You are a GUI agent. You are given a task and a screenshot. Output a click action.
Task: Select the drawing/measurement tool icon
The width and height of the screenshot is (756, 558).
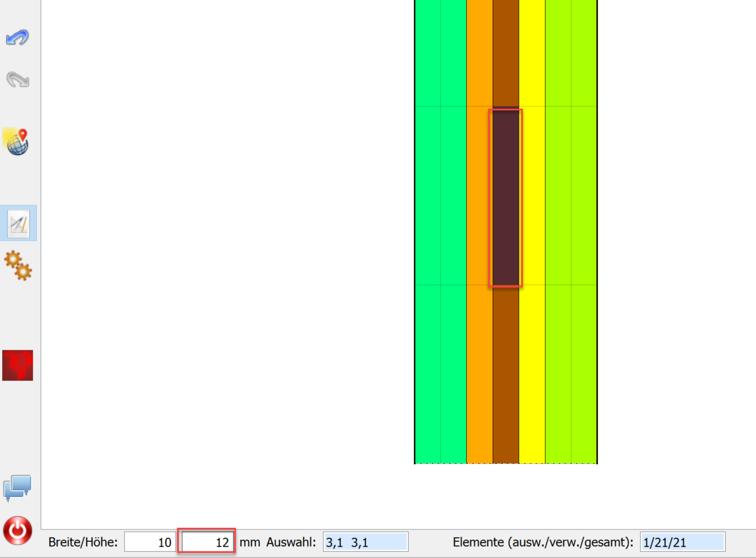coord(17,222)
